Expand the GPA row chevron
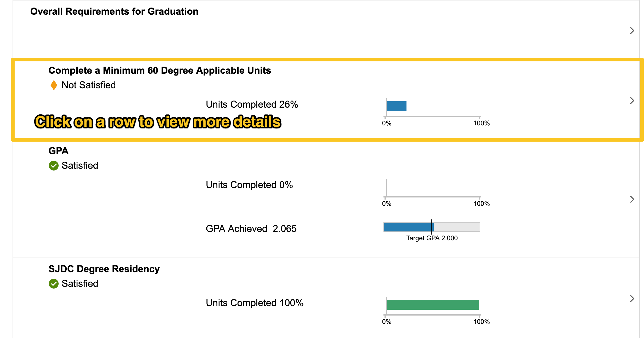Viewport: 644px width, 338px height. [x=632, y=199]
